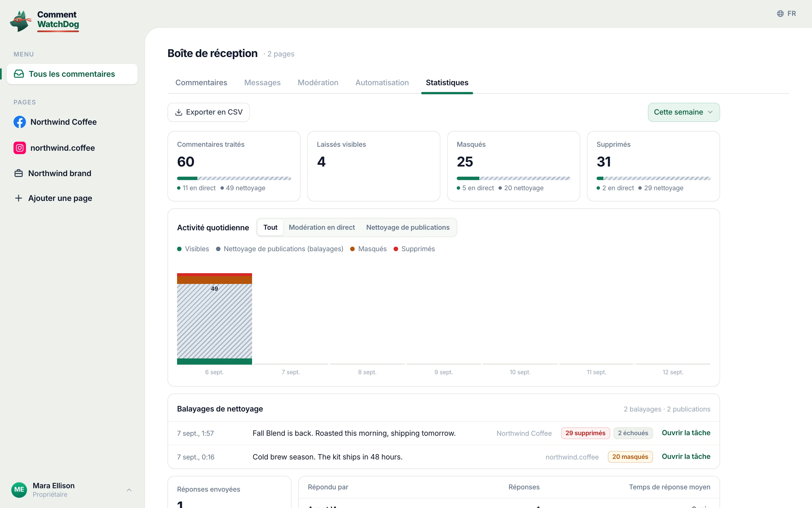Select Tous les commentaires in the menu
812x508 pixels.
pos(72,74)
